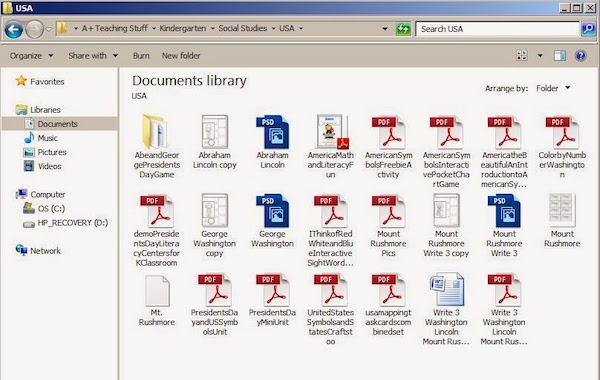Open the Music library
Screen dimensions: 600x380
41,138
